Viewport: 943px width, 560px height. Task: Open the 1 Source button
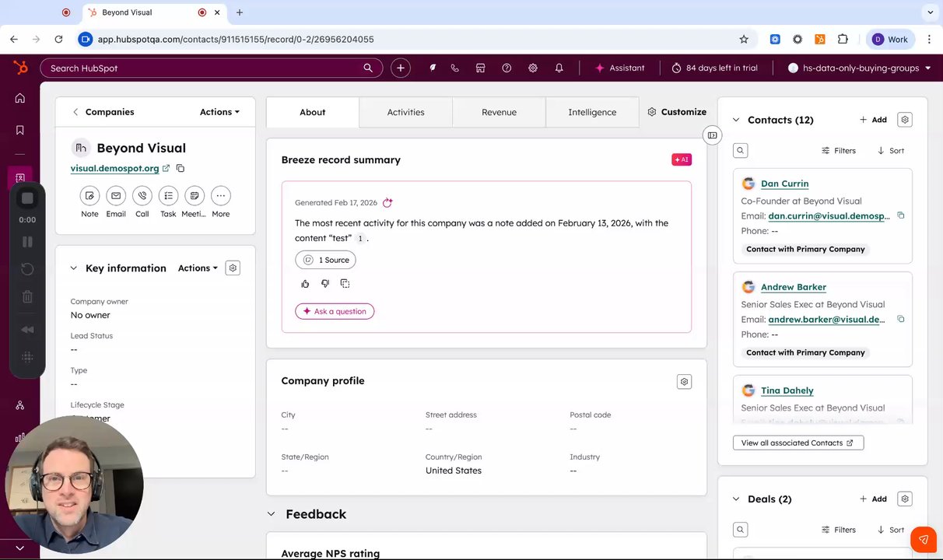tap(325, 260)
